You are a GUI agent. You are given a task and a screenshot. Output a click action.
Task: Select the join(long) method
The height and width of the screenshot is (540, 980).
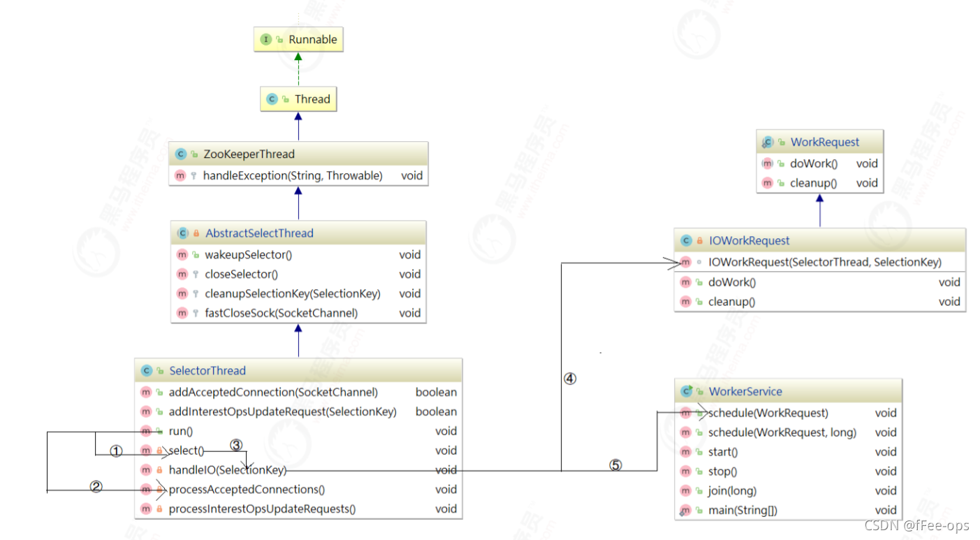coord(732,491)
